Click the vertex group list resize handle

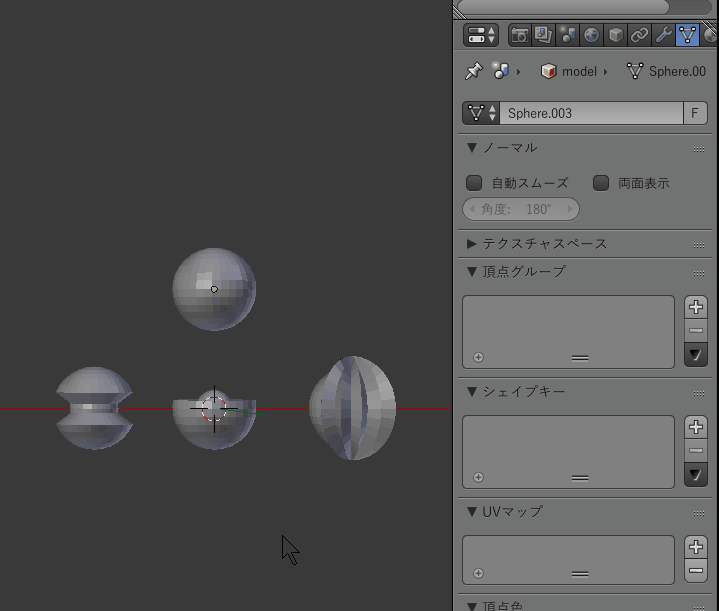[x=580, y=358]
